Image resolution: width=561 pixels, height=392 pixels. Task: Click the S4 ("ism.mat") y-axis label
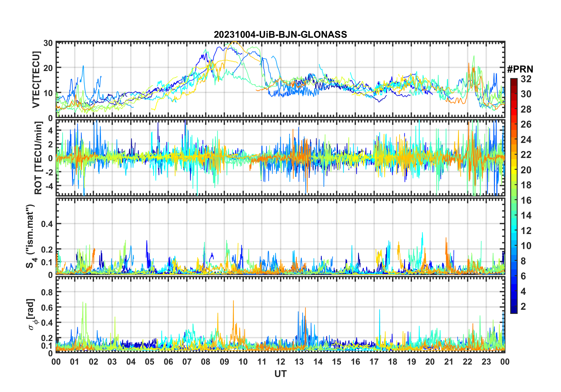coord(31,236)
